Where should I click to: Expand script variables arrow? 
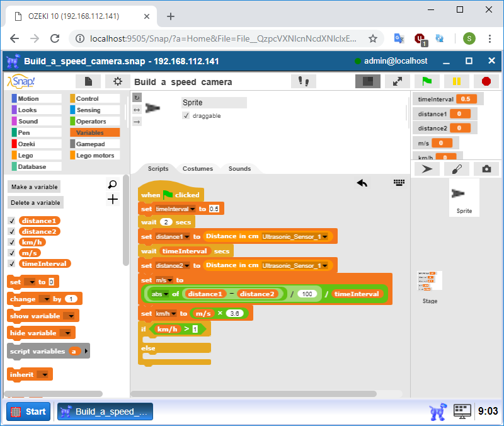[86, 351]
